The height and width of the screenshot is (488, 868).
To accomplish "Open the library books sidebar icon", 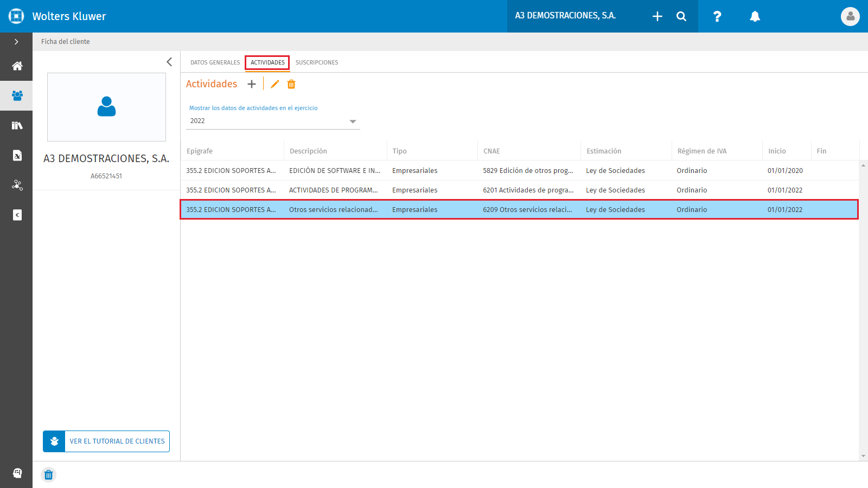I will click(x=17, y=125).
